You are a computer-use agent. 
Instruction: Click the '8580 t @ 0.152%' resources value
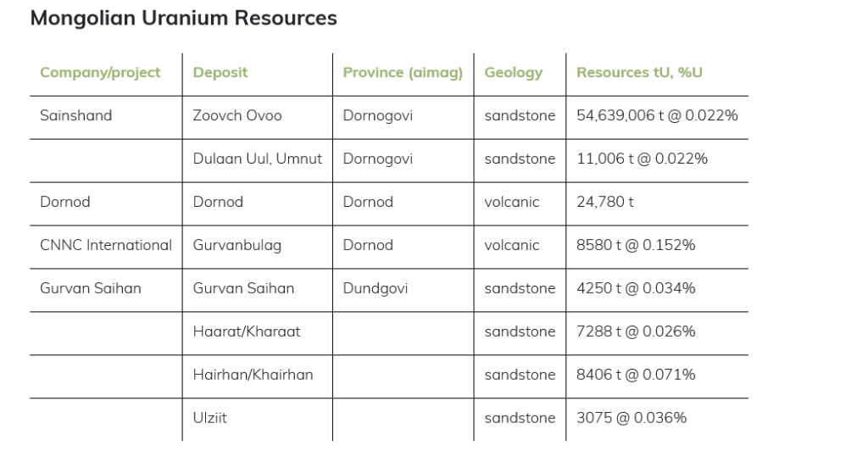636,246
